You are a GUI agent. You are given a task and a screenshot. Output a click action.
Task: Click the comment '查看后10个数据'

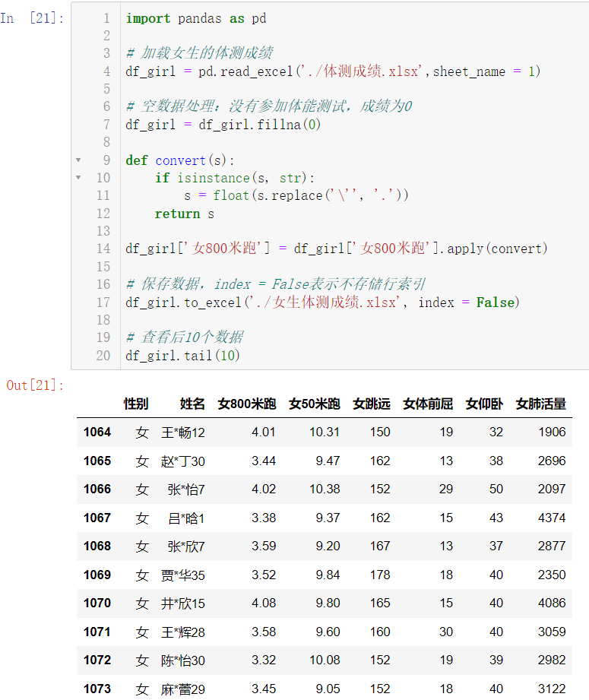pos(185,337)
